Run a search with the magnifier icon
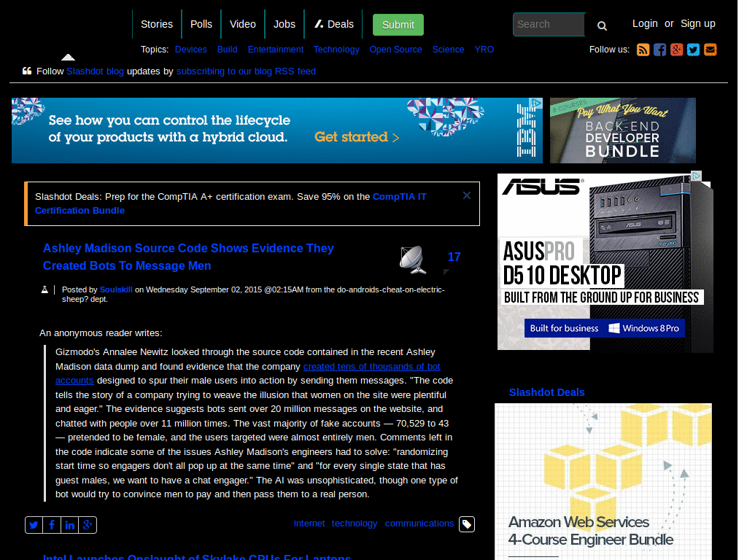747x560 pixels. tap(601, 26)
